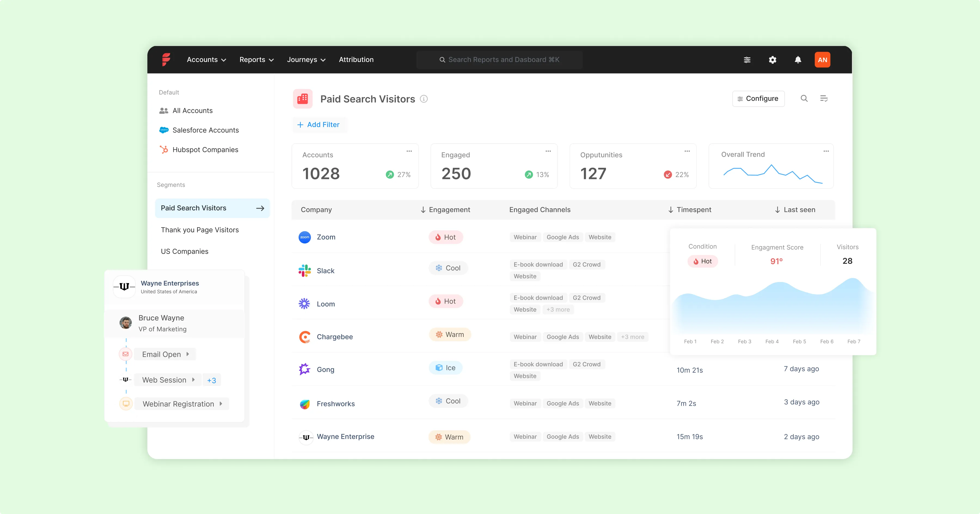Select Thank you Page Visitors segment
The height and width of the screenshot is (514, 980).
tap(200, 230)
